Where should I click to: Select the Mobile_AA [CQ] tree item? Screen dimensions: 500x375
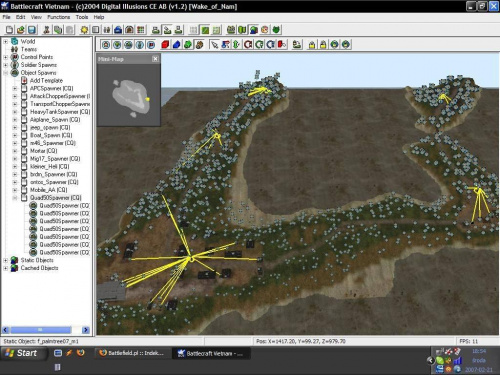49,190
